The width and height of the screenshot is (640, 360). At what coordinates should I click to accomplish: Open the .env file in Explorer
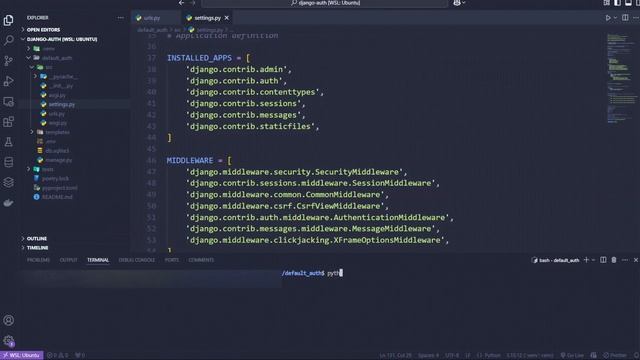coord(50,142)
